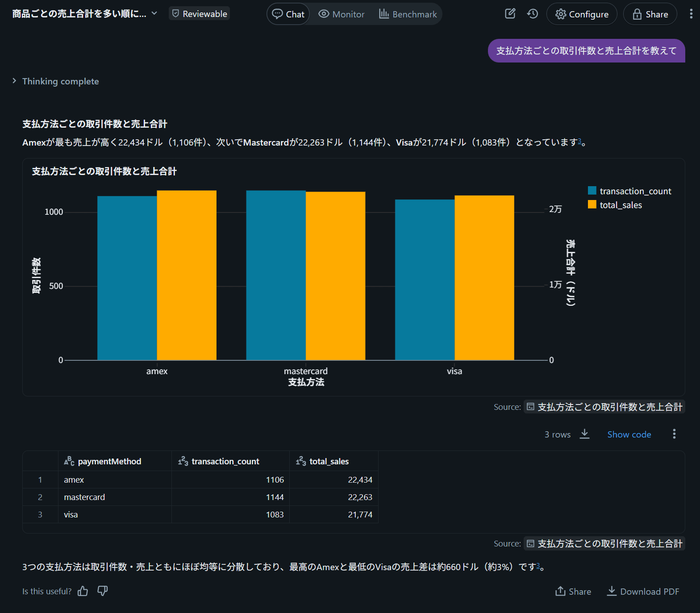The image size is (700, 613).
Task: Click the source chip below the chart
Action: (x=604, y=407)
